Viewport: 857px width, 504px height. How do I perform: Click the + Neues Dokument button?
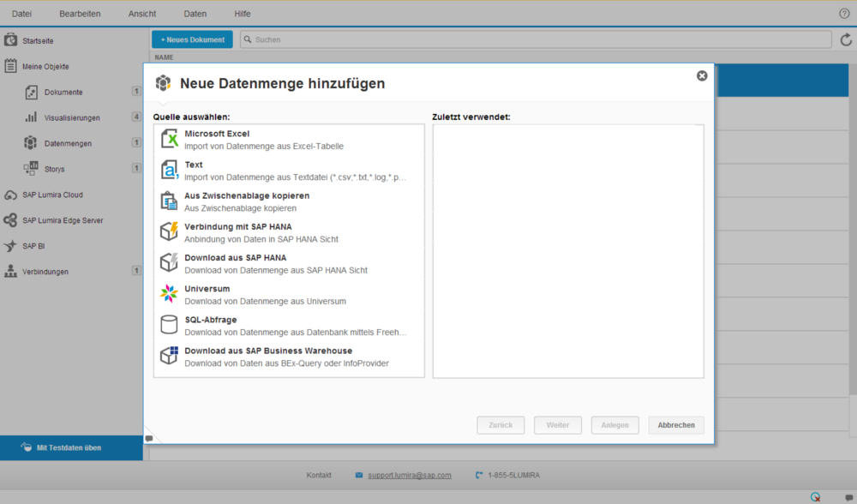[x=192, y=39]
